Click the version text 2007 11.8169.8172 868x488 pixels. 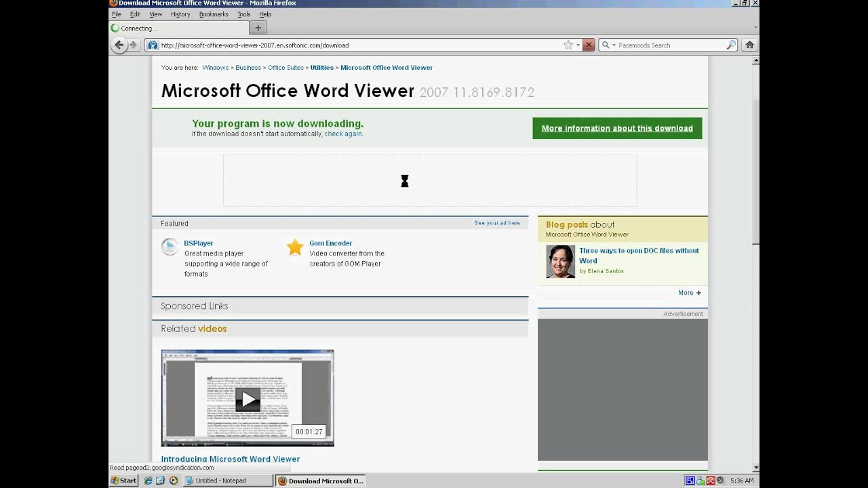(477, 92)
